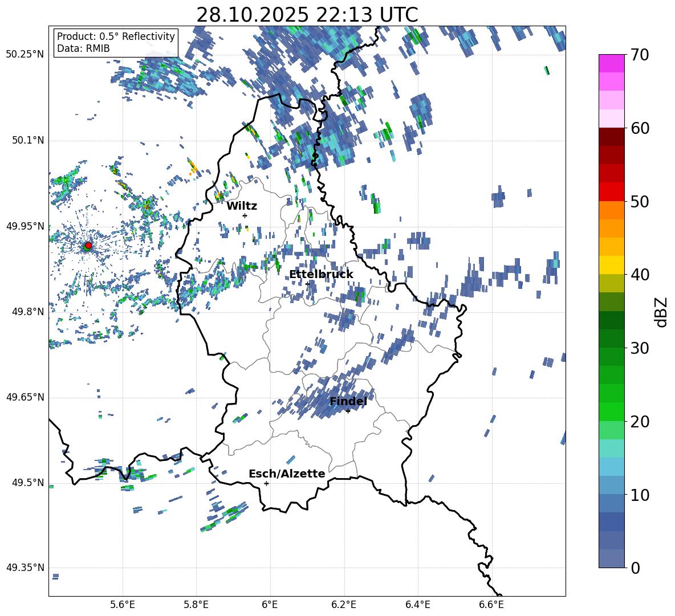Click the title 28.10.2025 22:13 UTC
The width and height of the screenshot is (675, 616).
(x=307, y=15)
